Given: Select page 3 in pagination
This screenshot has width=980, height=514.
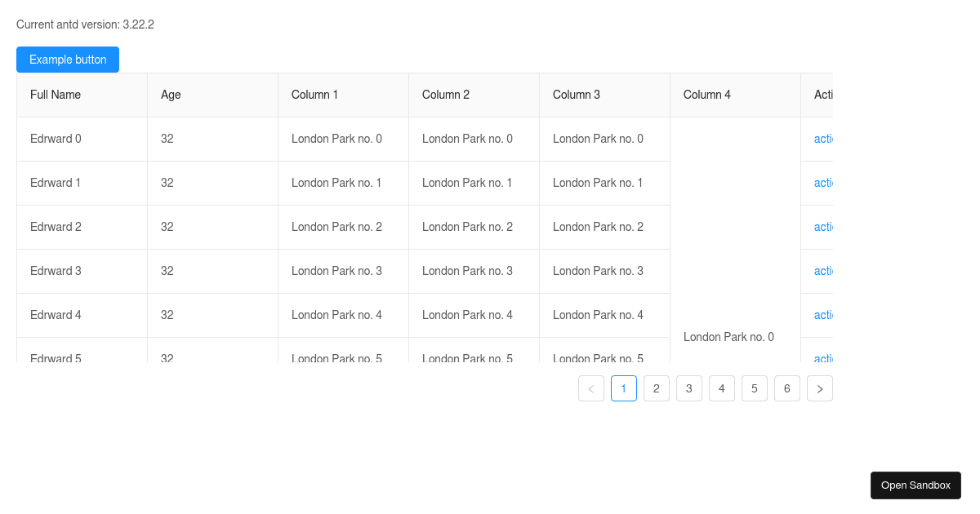Looking at the screenshot, I should coord(689,388).
